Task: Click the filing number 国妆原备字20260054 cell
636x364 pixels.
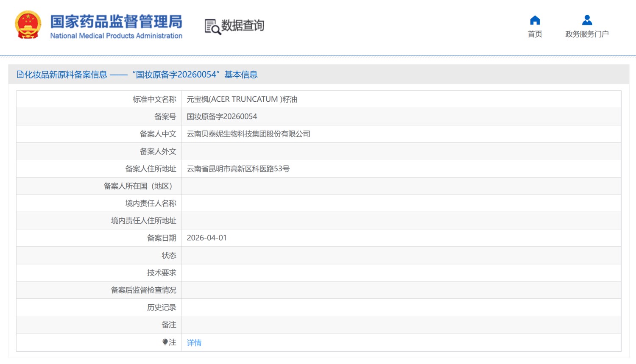Action: [x=222, y=117]
